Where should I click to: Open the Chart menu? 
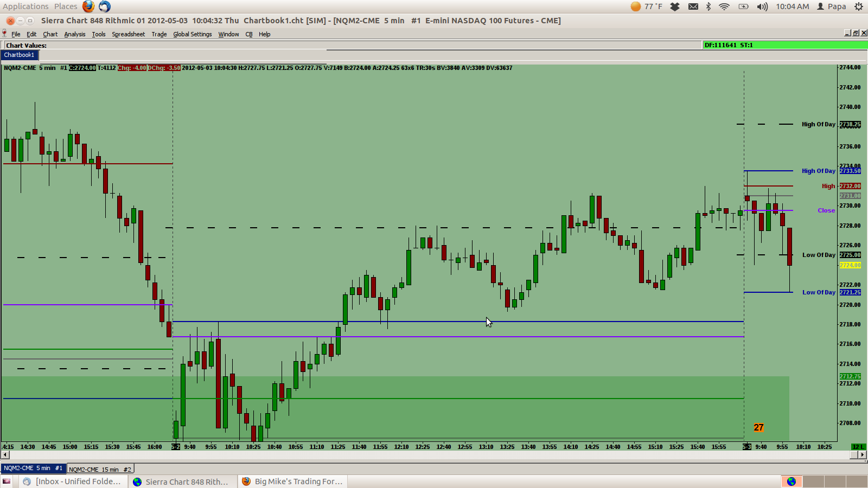click(x=50, y=34)
